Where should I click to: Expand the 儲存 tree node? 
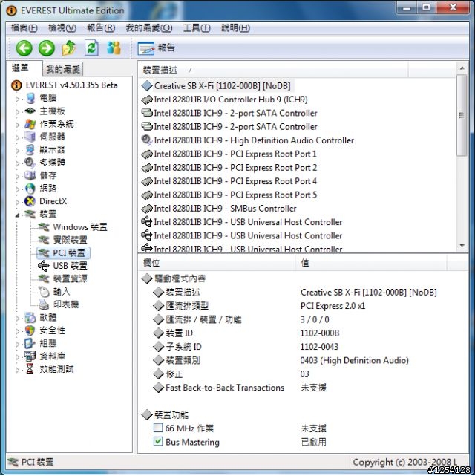[x=17, y=177]
